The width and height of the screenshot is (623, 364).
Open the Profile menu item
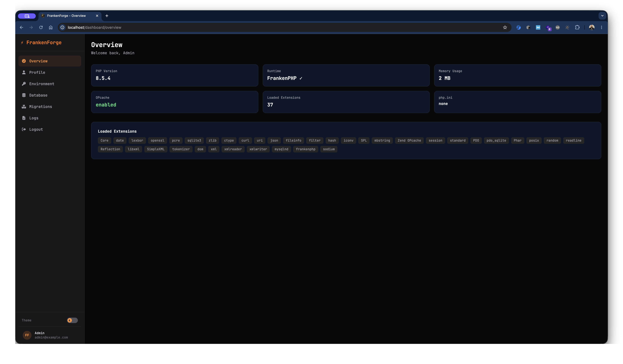(x=50, y=72)
